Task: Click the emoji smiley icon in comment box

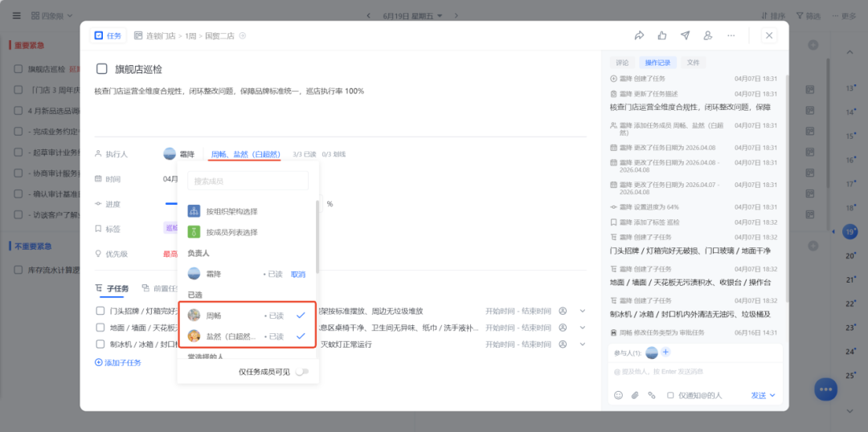Action: [618, 396]
